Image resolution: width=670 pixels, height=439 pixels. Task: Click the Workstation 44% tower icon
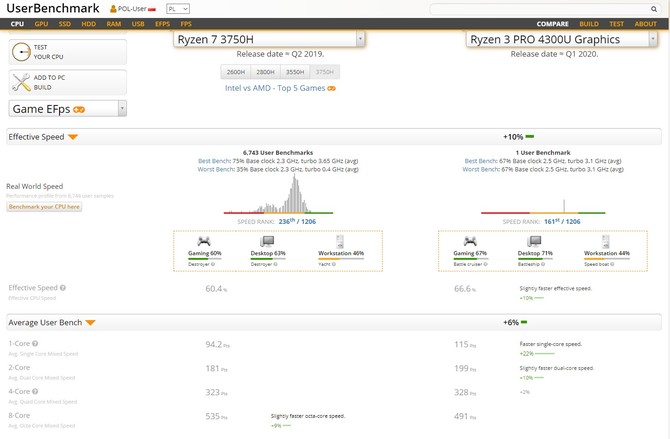[605, 242]
